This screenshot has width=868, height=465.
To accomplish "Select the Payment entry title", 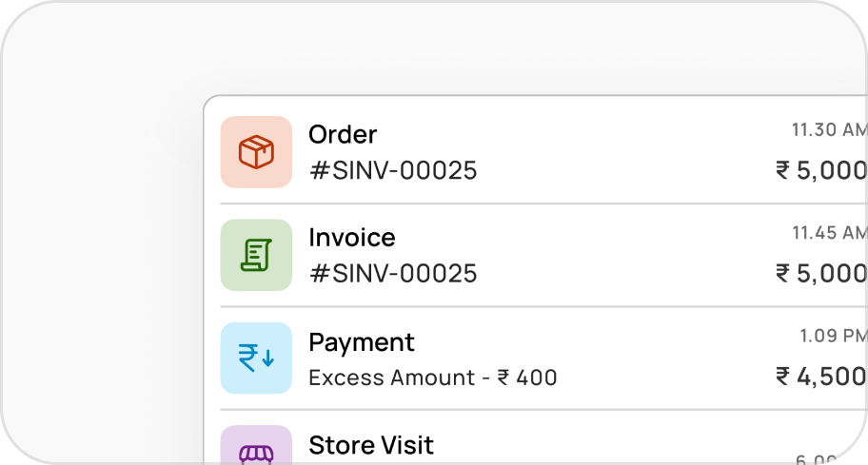I will coord(362,342).
